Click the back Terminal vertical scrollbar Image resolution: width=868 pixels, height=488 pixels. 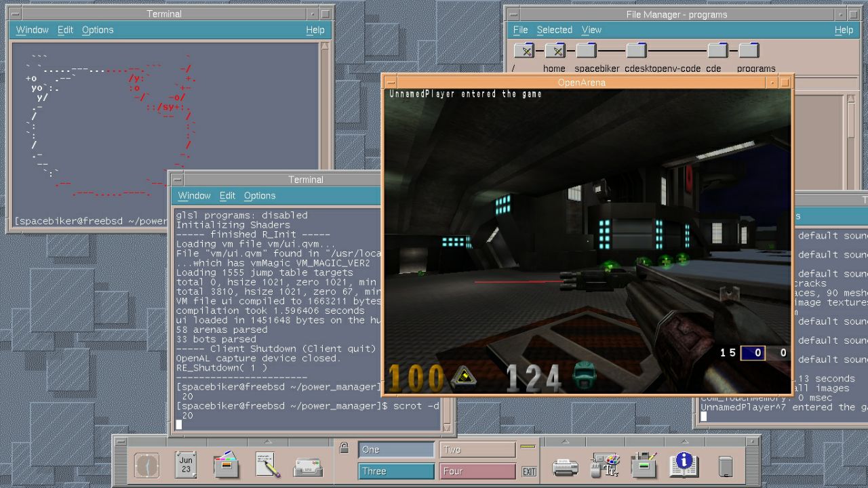325,105
